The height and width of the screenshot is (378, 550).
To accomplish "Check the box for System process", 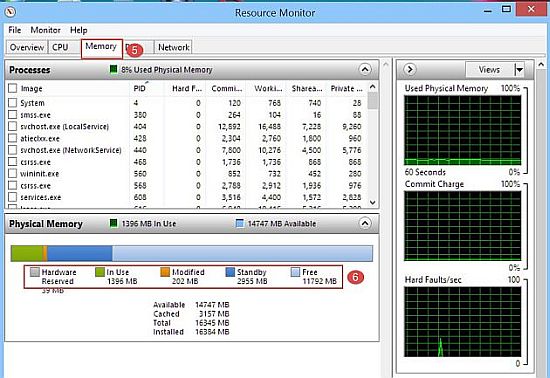I will point(13,103).
